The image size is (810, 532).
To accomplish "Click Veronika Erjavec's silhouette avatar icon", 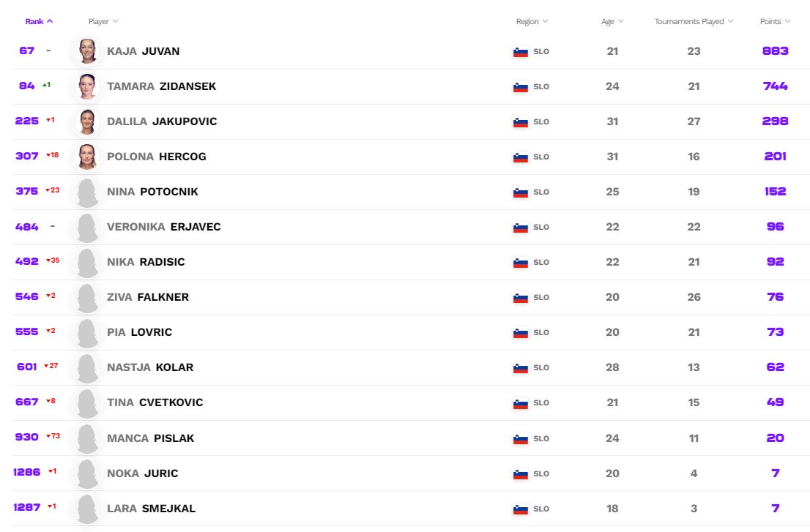I will tap(88, 227).
